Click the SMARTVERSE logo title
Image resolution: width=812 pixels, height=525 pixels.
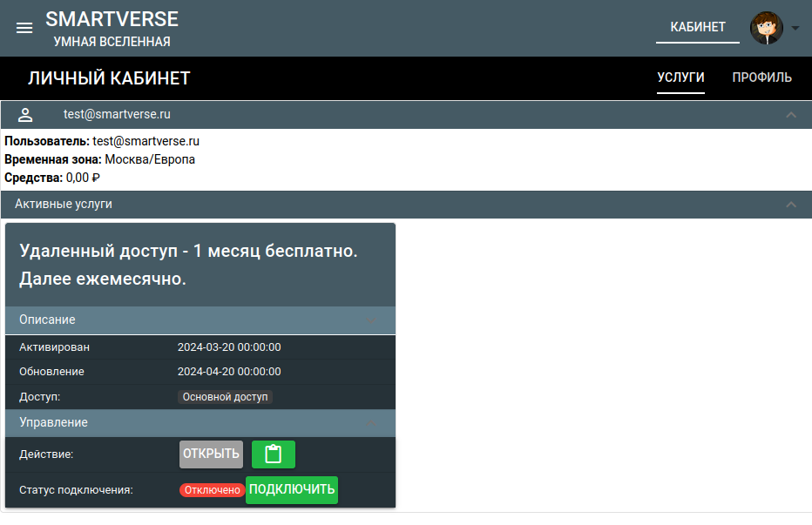pyautogui.click(x=112, y=19)
